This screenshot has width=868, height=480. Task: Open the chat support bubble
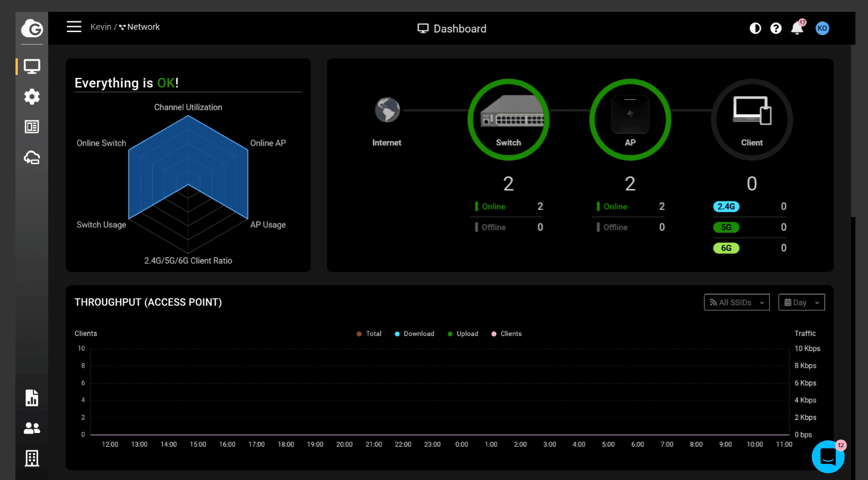click(828, 457)
